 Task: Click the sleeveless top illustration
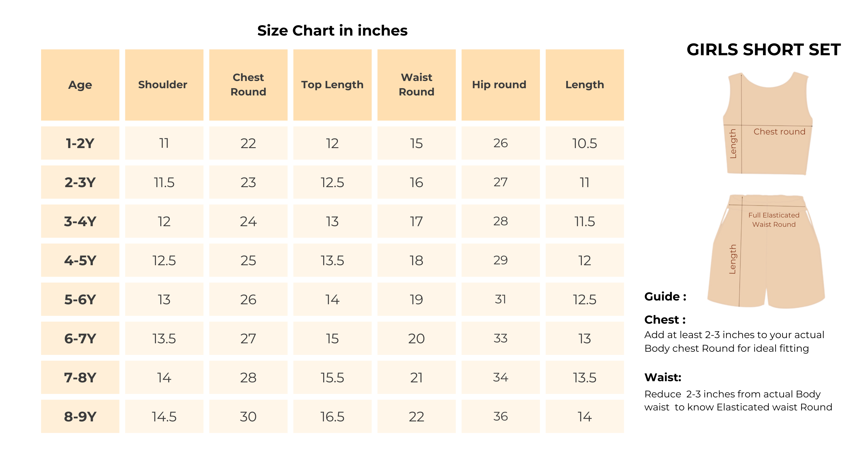(768, 123)
